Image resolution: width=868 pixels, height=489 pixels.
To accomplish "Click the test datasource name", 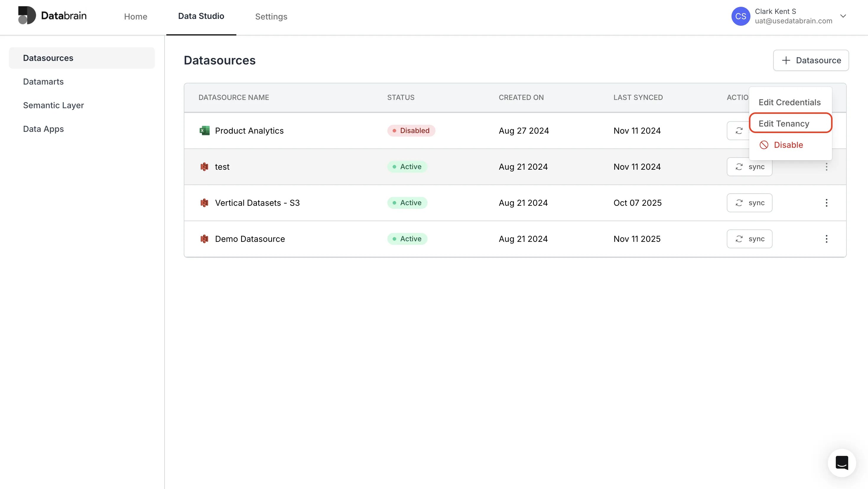I will (x=222, y=167).
